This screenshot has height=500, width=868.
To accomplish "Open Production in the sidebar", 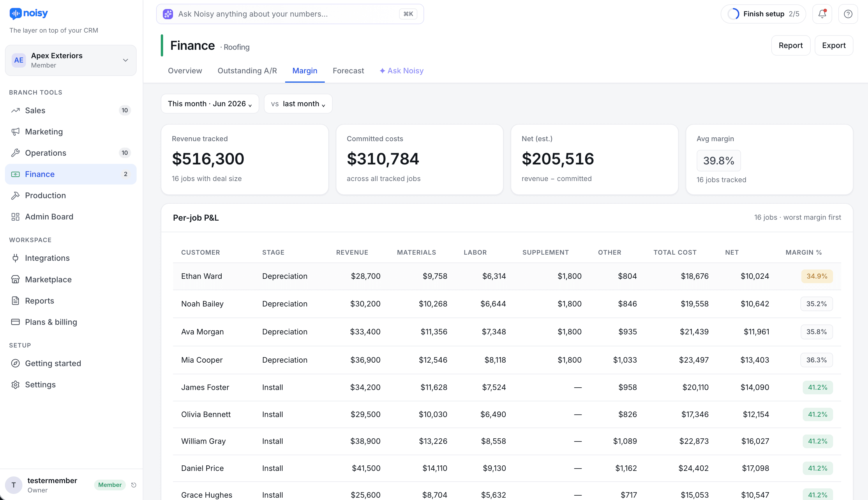I will click(71, 195).
